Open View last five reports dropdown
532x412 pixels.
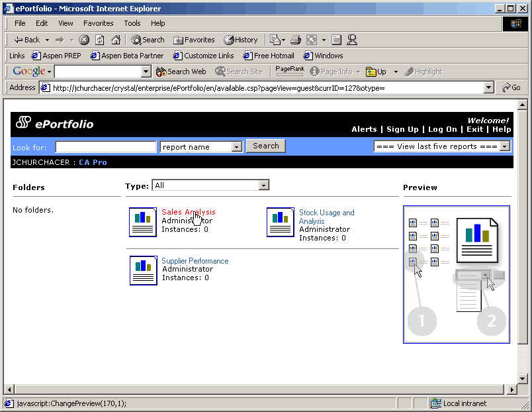click(x=504, y=146)
